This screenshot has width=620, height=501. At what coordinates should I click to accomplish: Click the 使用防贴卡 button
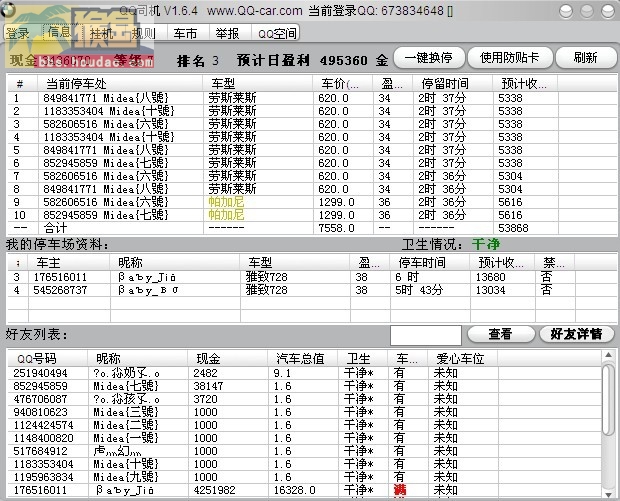(x=510, y=58)
